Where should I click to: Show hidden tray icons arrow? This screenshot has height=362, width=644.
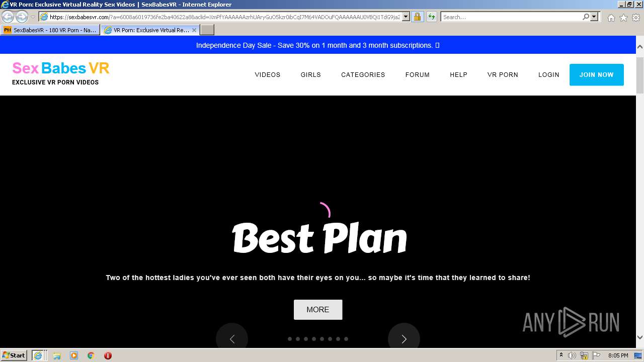[x=561, y=355]
